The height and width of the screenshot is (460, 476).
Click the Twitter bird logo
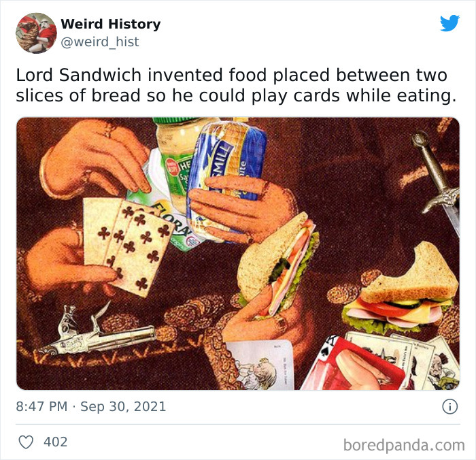tap(450, 23)
